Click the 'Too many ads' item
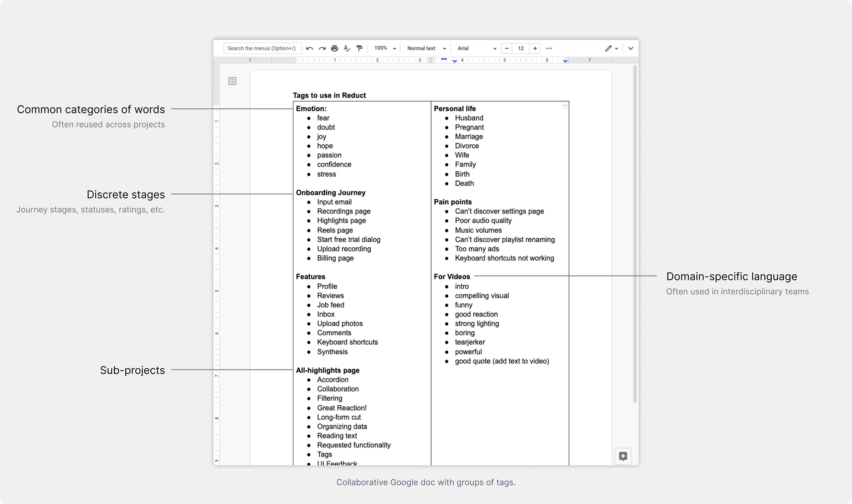This screenshot has width=852, height=504. pyautogui.click(x=477, y=249)
